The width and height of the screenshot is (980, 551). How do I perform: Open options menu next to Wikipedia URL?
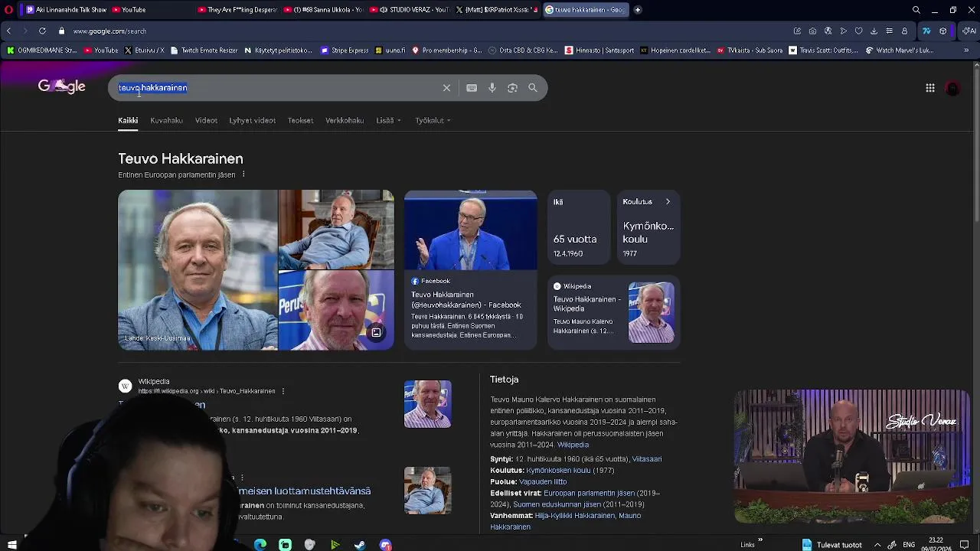[283, 391]
